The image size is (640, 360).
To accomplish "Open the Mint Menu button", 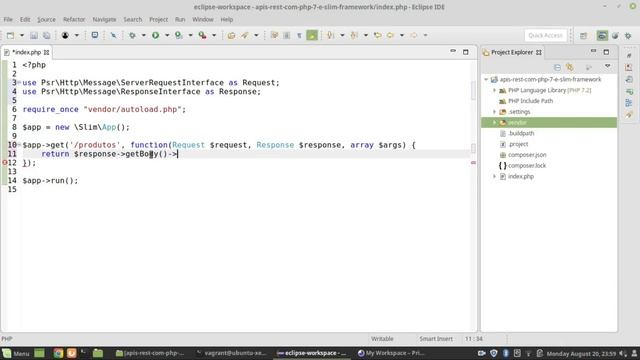I will (x=16, y=353).
